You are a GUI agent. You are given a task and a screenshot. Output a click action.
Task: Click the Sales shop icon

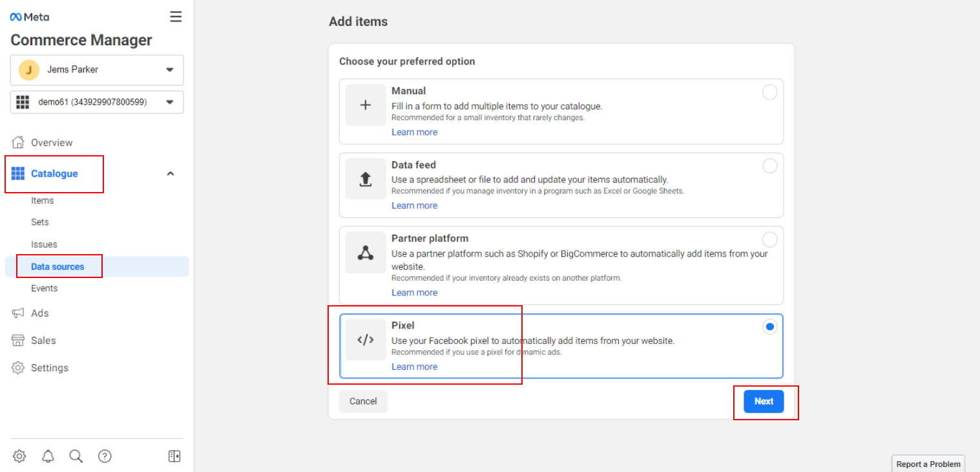[18, 340]
